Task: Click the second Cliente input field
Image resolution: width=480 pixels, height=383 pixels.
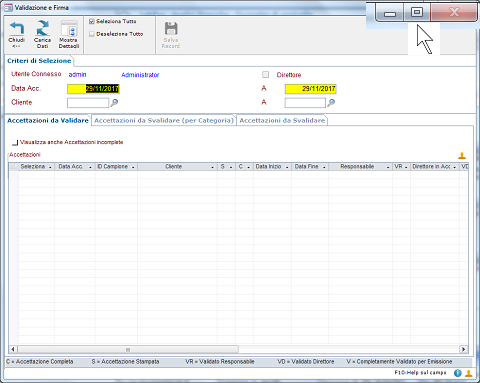Action: [305, 103]
